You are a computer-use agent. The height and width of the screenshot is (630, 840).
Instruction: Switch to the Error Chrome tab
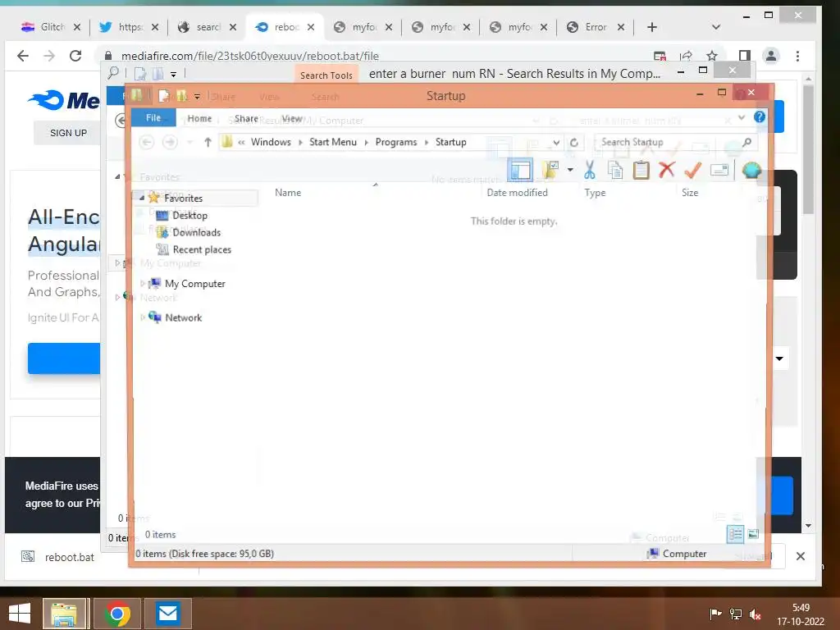coord(596,27)
